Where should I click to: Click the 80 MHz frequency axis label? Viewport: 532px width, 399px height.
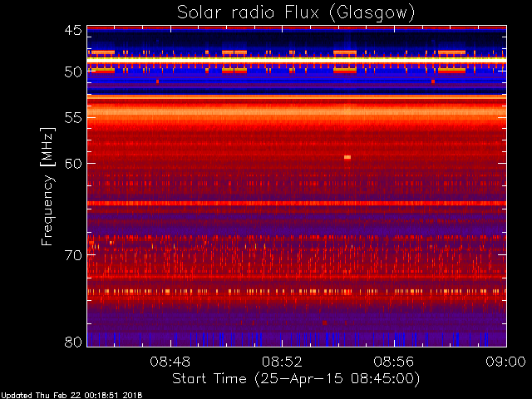point(73,342)
